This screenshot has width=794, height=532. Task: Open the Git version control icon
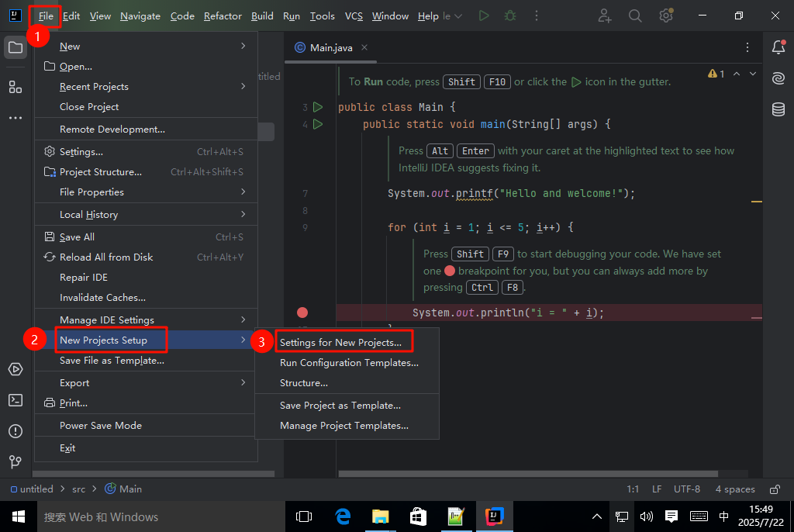click(16, 461)
